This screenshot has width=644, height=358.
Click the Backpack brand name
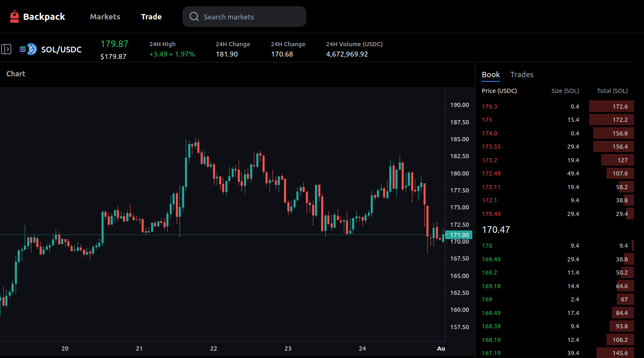point(44,17)
